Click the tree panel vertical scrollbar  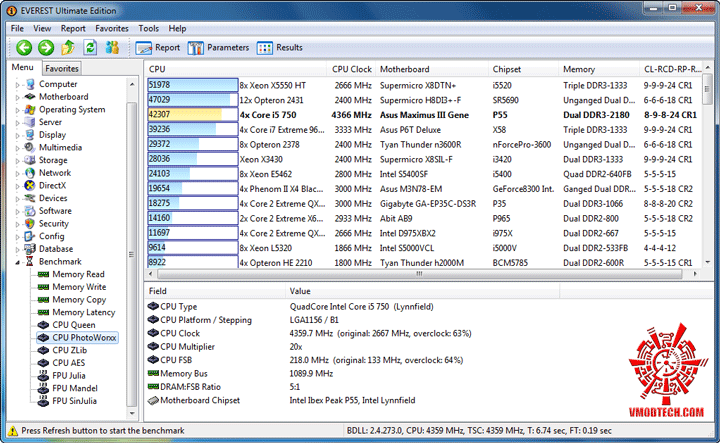[x=132, y=254]
